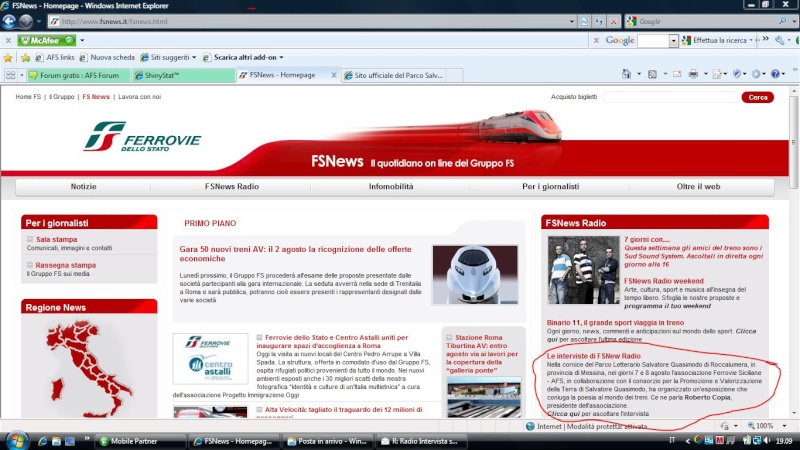
Task: Expand the Google toolbar overflow chevron
Action: (765, 39)
